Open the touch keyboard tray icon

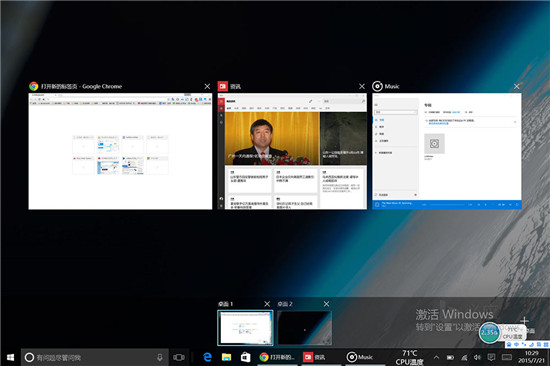(x=507, y=357)
